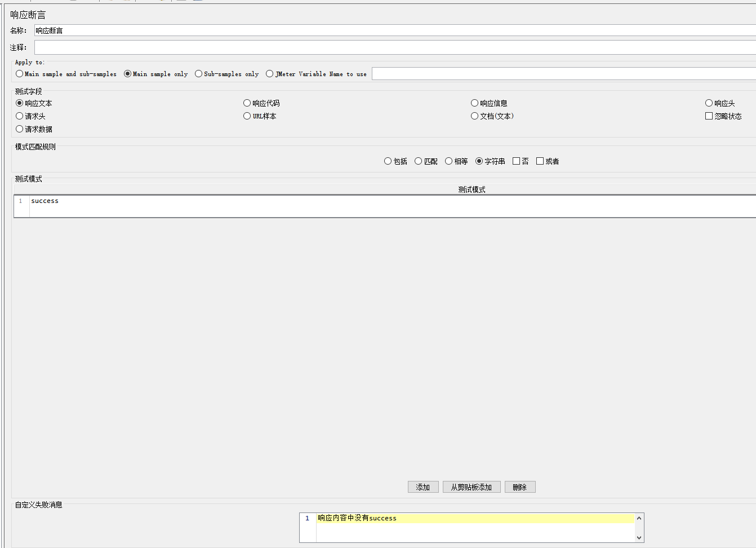Screen dimensions: 756x548
Task: Check the 或者 checkbox
Action: 540,161
